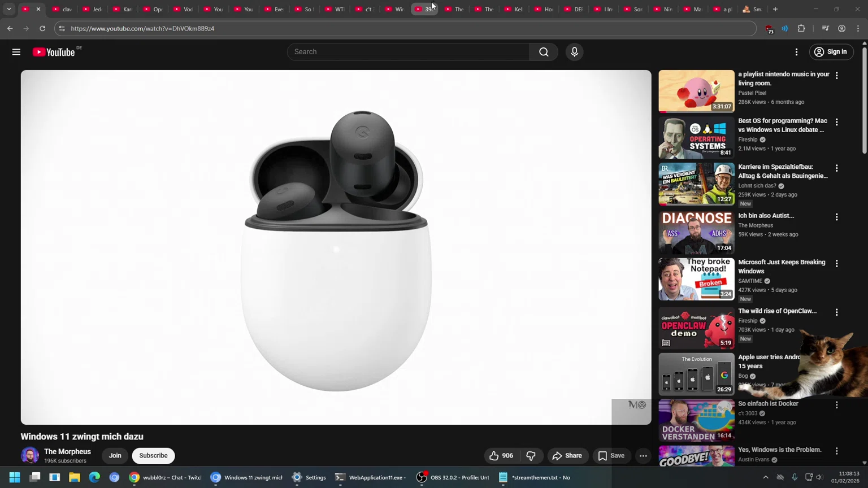Start voice search with microphone icon

(574, 52)
